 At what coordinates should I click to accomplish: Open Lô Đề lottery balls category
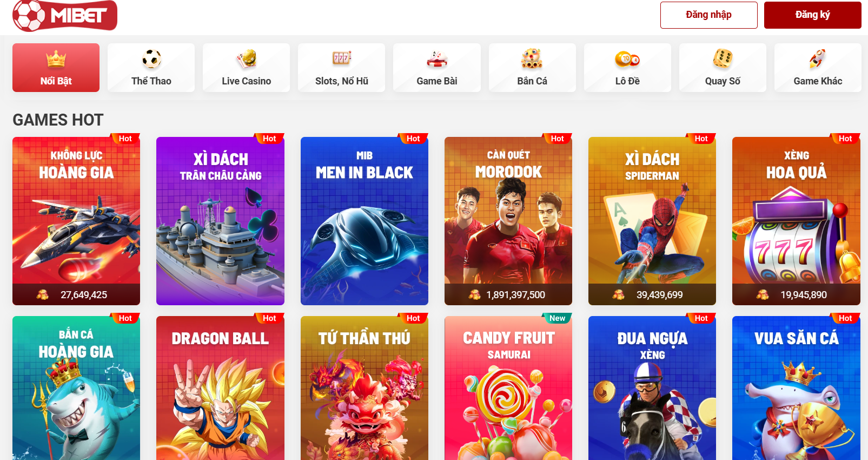pyautogui.click(x=627, y=68)
